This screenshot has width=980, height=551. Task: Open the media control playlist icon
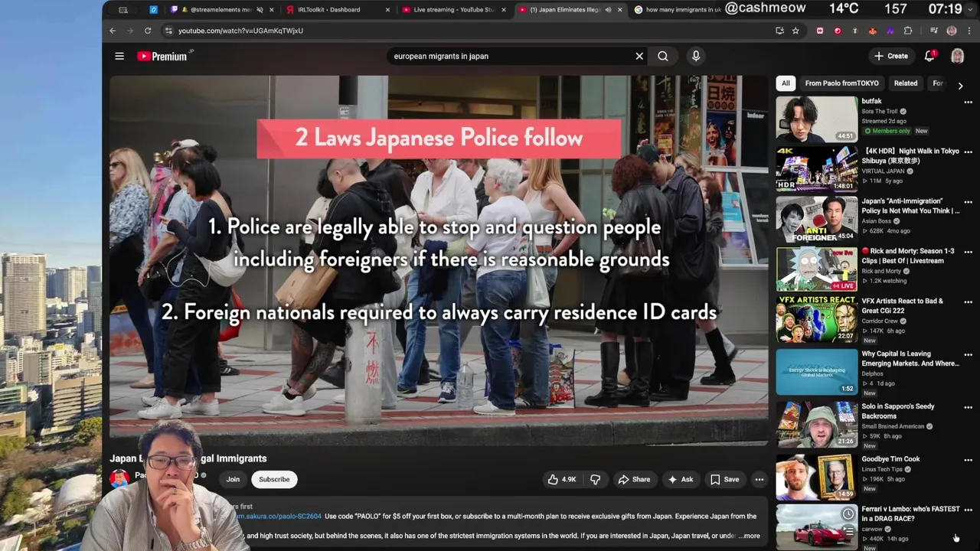pos(934,31)
